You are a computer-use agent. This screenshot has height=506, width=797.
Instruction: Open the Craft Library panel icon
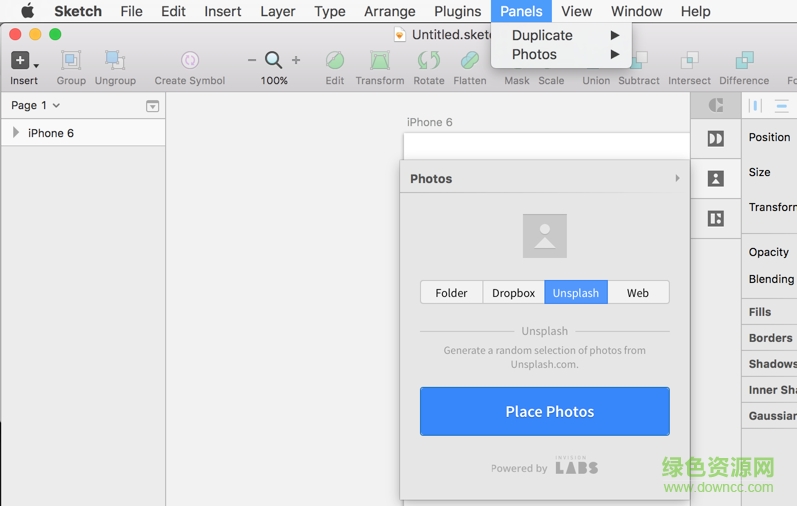pyautogui.click(x=716, y=219)
